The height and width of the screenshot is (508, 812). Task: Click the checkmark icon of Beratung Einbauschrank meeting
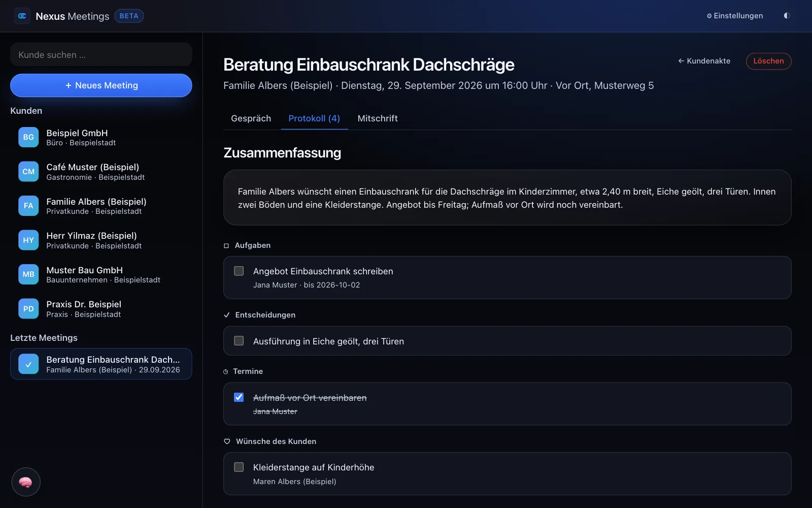point(28,364)
